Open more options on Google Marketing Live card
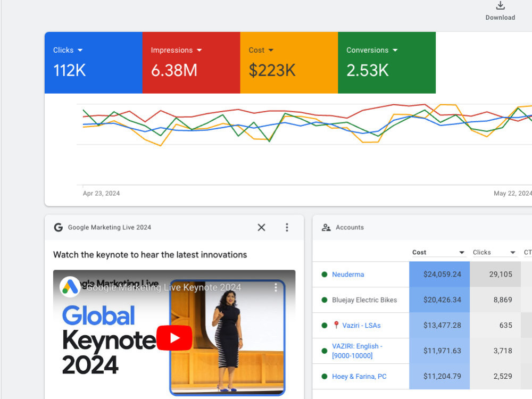 (x=287, y=227)
